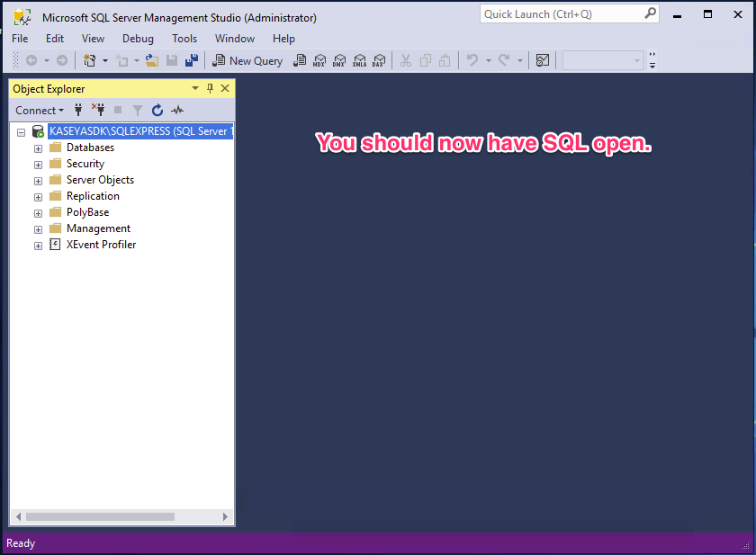Open the Navigate Backward history dropdown
Screen dimensions: 756x555
[x=46, y=60]
